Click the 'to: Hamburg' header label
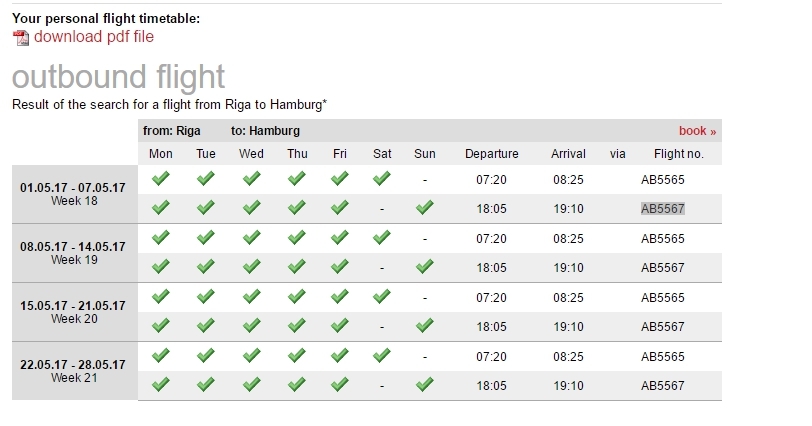Viewport: 812px width, 426px height. (265, 131)
